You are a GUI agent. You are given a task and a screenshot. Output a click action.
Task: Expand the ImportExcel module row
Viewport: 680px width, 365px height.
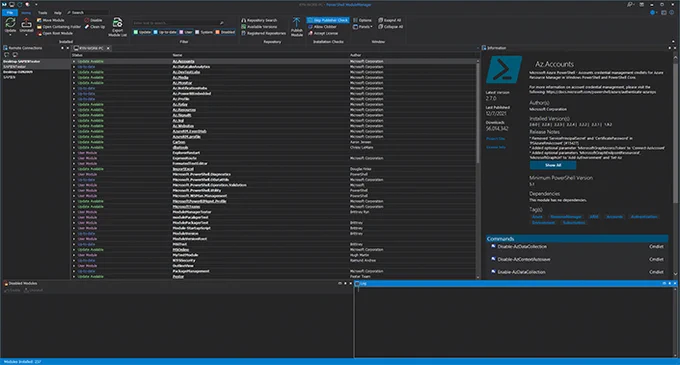74,169
